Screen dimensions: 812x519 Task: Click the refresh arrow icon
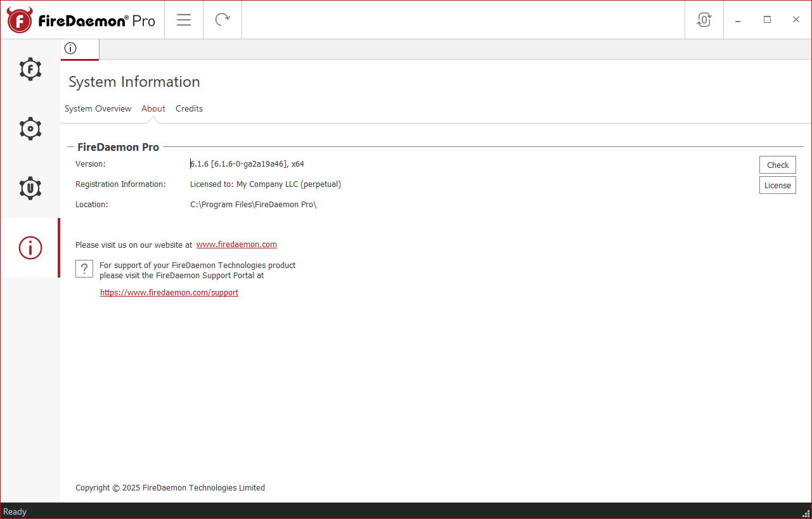222,20
